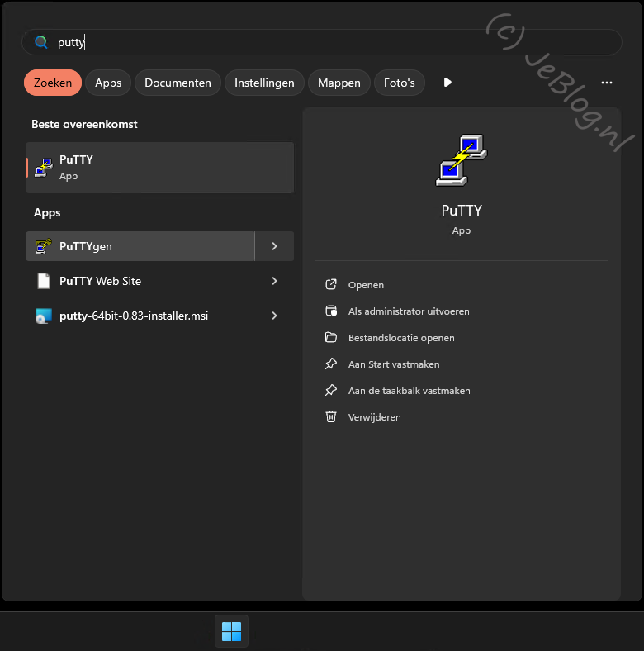Switch to the Apps filter tab
The width and height of the screenshot is (644, 651).
coord(108,83)
